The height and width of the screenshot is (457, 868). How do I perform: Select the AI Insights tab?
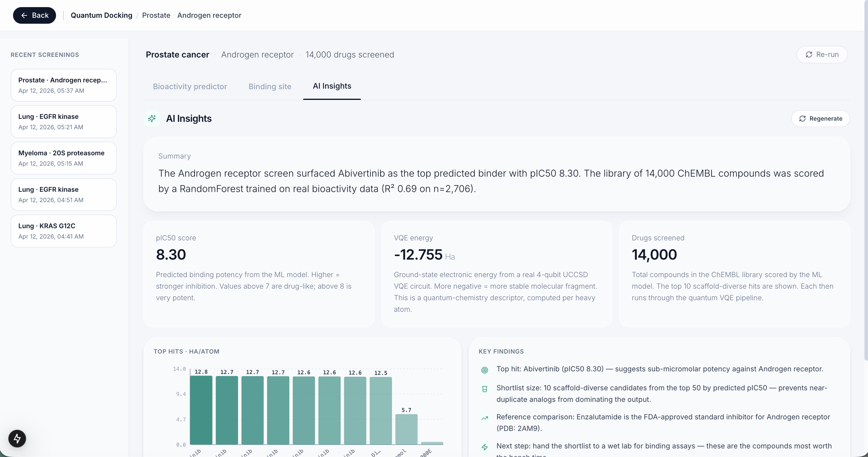point(331,86)
